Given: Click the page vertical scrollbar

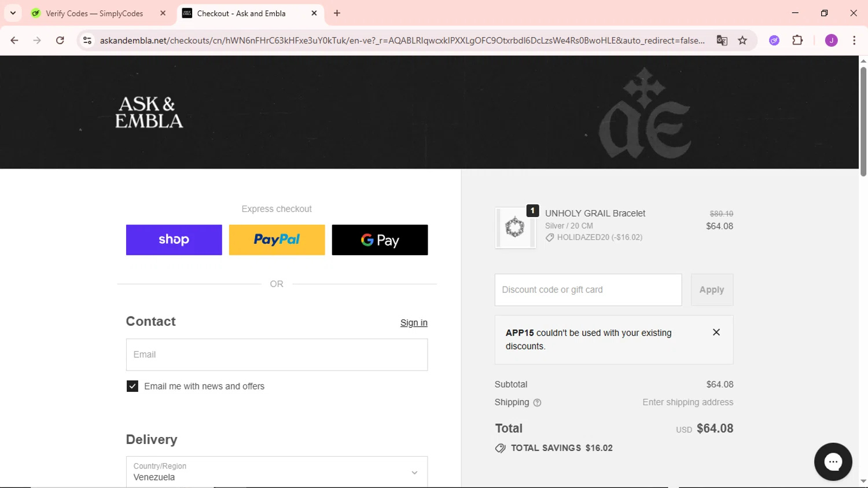Looking at the screenshot, I should [863, 122].
